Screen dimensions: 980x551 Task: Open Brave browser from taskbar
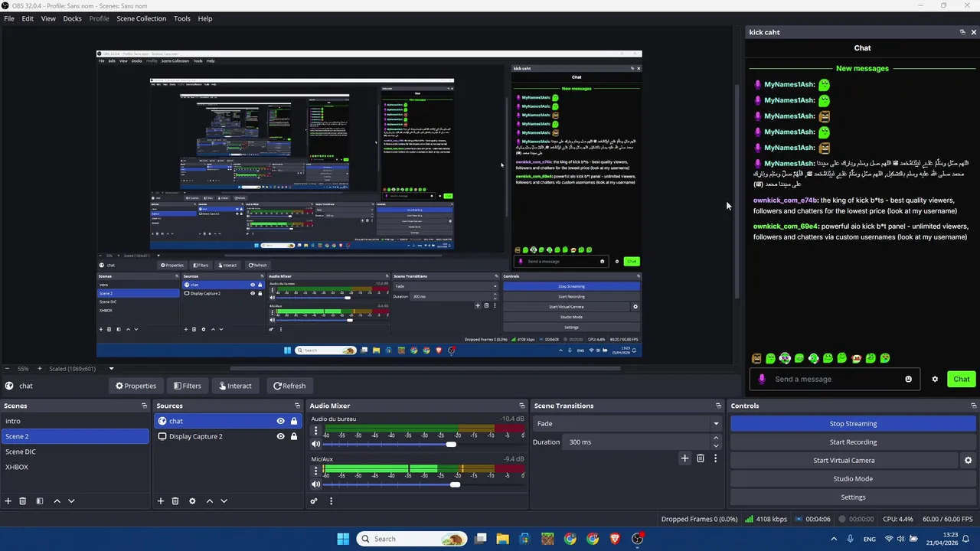pyautogui.click(x=615, y=539)
